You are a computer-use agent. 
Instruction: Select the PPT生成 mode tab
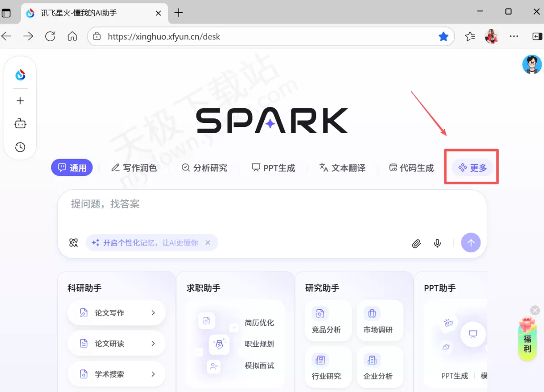pyautogui.click(x=273, y=168)
